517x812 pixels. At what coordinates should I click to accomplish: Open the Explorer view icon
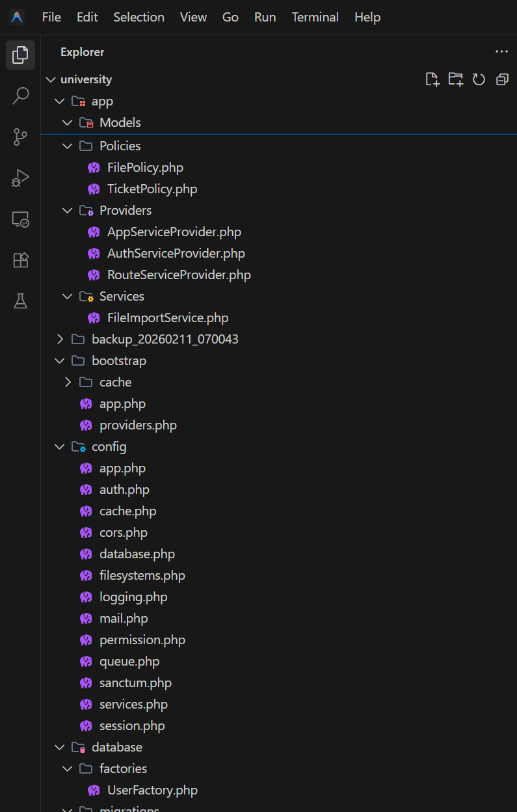20,55
